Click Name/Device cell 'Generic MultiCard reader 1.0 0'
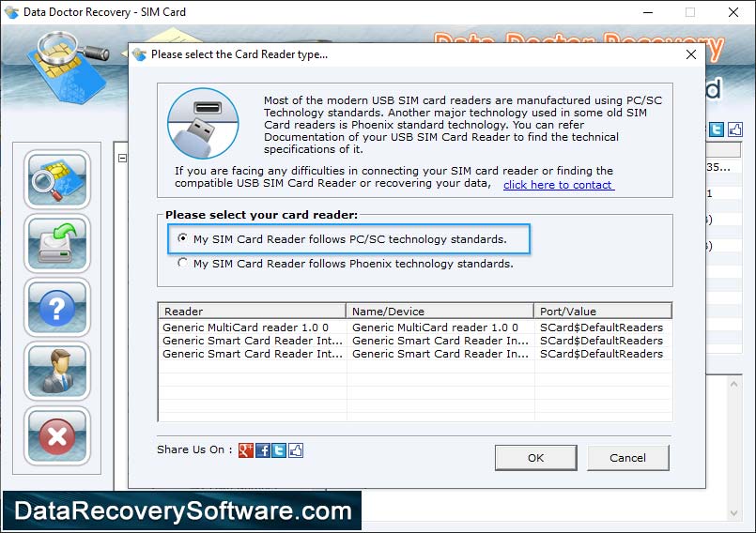756x533 pixels. [x=435, y=327]
